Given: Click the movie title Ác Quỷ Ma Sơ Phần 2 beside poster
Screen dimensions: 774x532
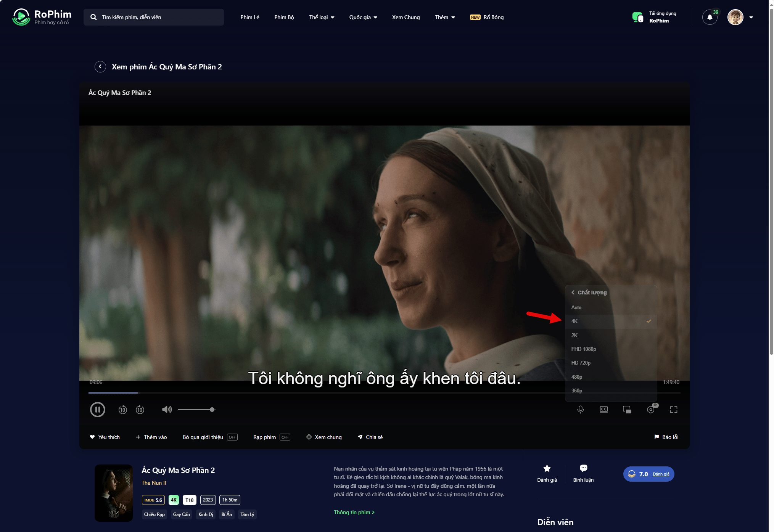Looking at the screenshot, I should [x=178, y=470].
